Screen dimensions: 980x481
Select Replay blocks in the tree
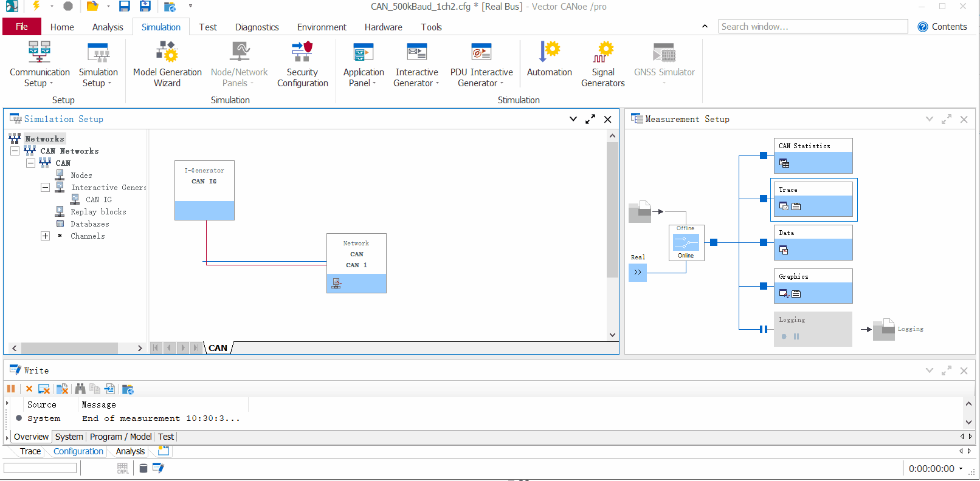coord(98,211)
